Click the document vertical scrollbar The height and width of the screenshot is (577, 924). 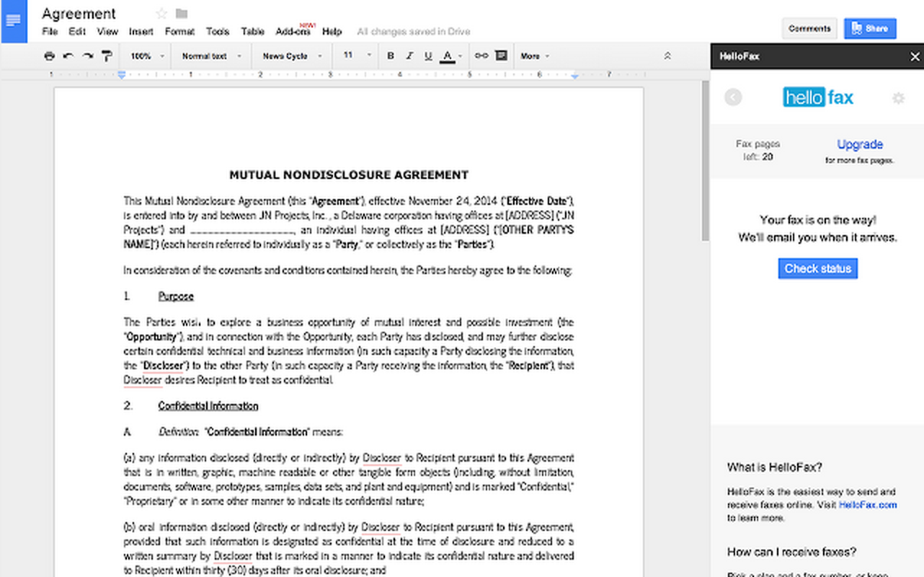705,162
